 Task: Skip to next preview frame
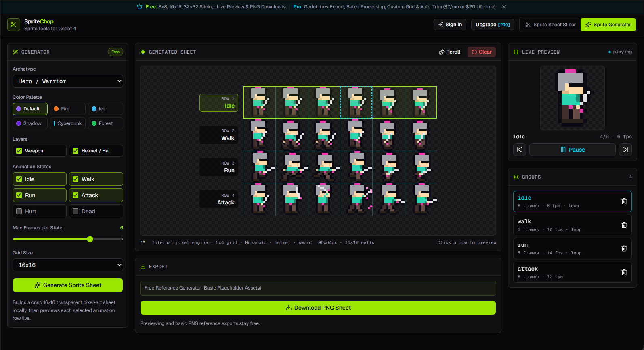pyautogui.click(x=625, y=150)
